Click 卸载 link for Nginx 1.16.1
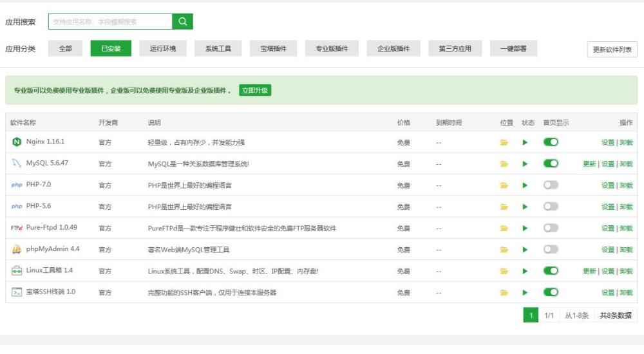Viewport: 644px width, 354px height. [627, 142]
